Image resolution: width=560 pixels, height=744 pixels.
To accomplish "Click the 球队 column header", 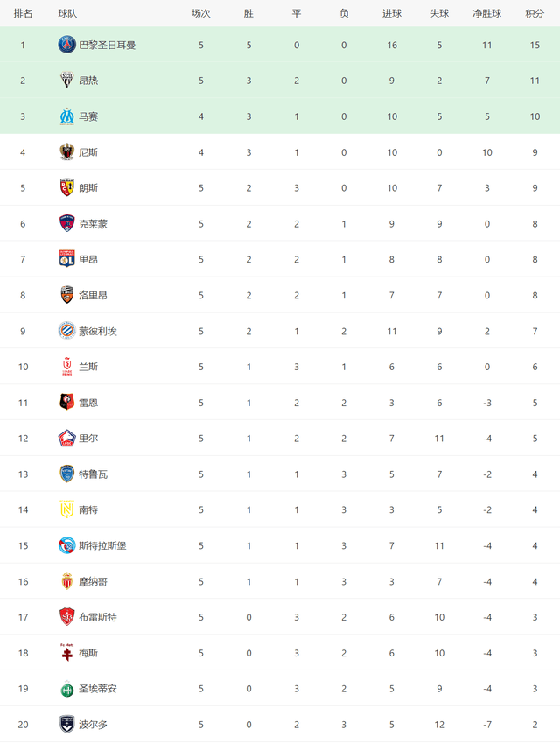I will [67, 13].
